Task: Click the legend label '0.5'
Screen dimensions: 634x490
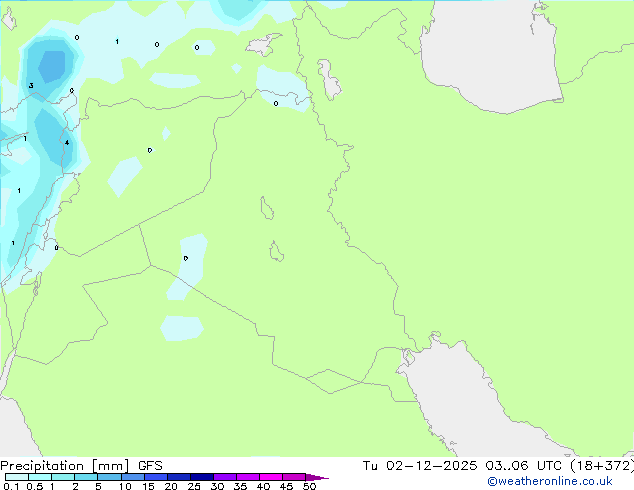Action: [35, 486]
